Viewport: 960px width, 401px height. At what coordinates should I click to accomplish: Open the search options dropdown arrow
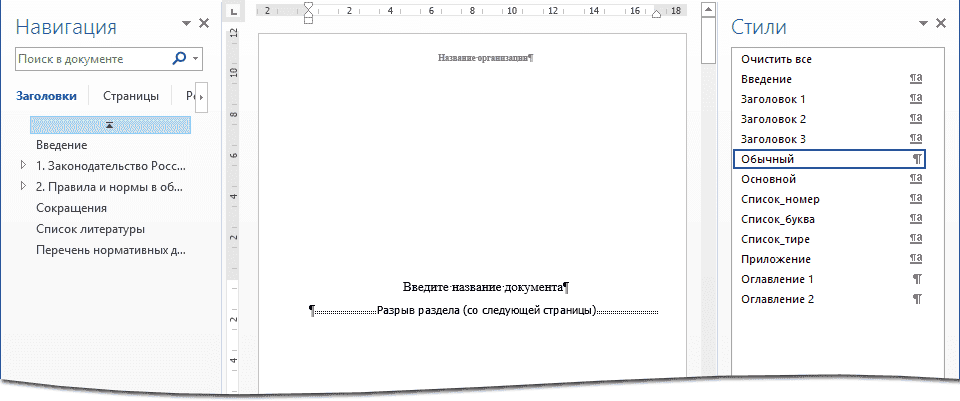195,59
